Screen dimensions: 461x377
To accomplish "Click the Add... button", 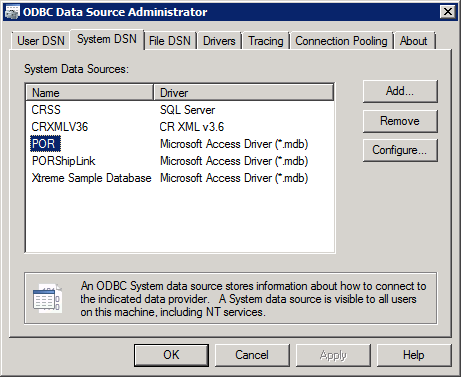I will (400, 91).
